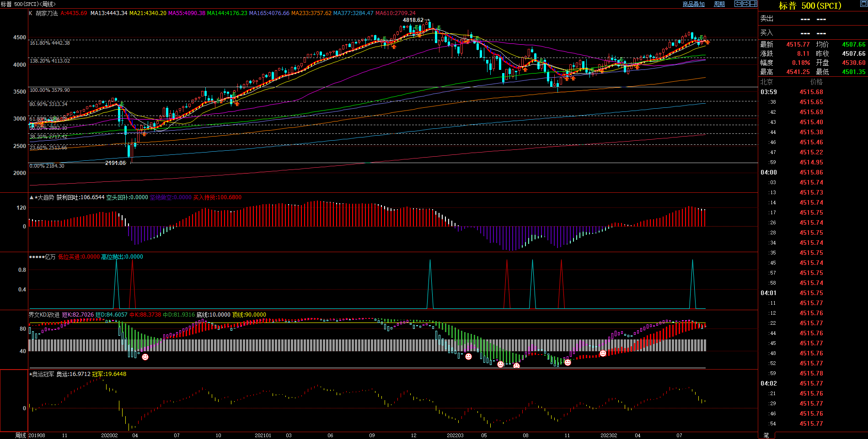868x439 pixels.
Task: Click the MA13 moving average legend label
Action: coord(109,13)
